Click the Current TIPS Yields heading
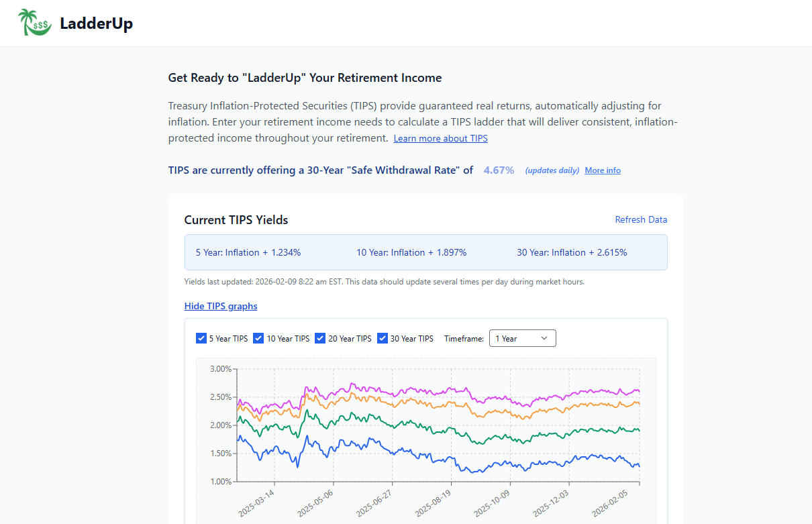 pyautogui.click(x=236, y=220)
